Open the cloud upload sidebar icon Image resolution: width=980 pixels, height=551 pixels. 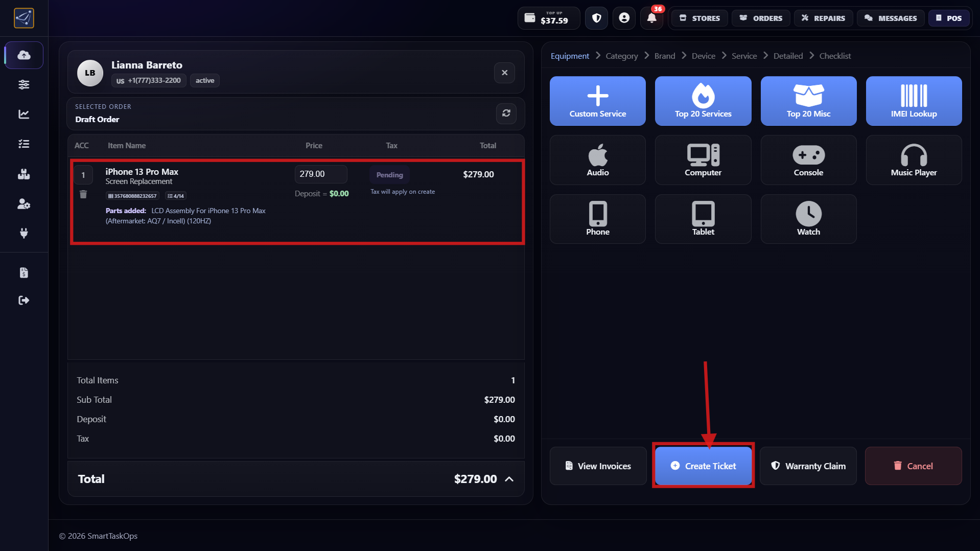(x=24, y=55)
